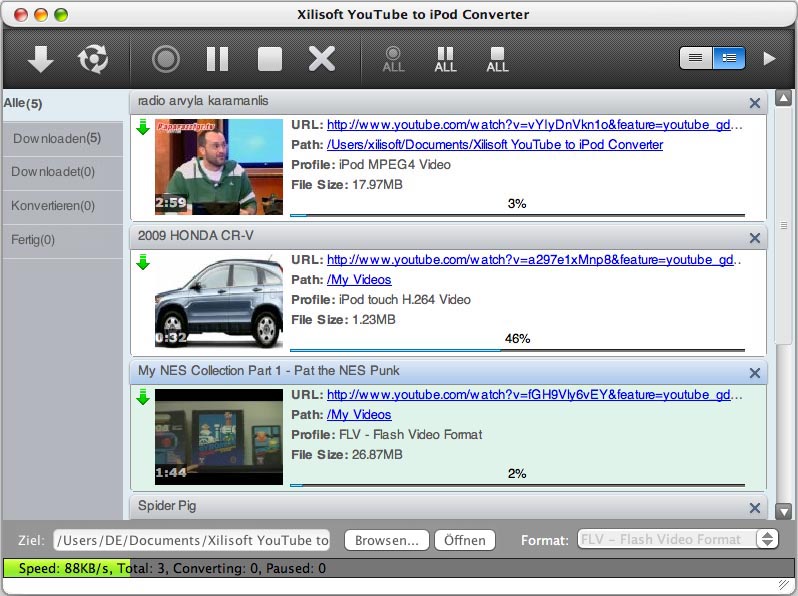Click the yellow minimize window button

pos(41,15)
